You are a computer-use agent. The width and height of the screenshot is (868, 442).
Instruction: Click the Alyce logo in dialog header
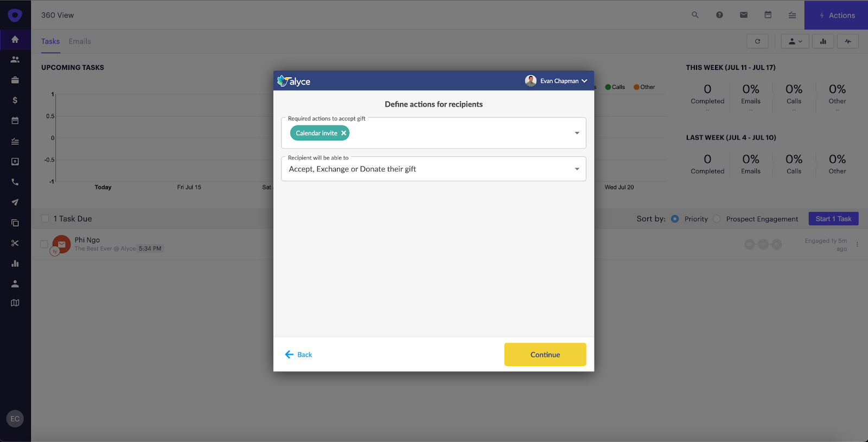coord(293,81)
